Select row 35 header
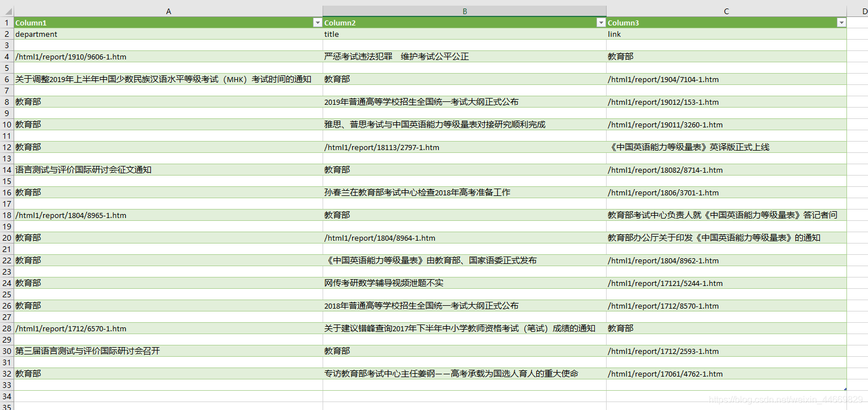The width and height of the screenshot is (868, 410). [x=7, y=406]
